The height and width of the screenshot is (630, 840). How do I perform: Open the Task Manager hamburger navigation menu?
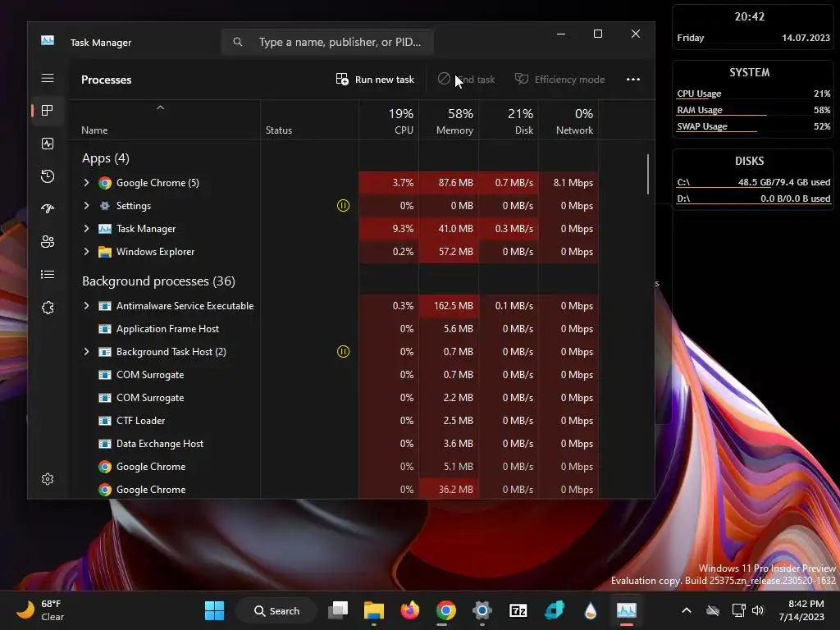(x=48, y=78)
